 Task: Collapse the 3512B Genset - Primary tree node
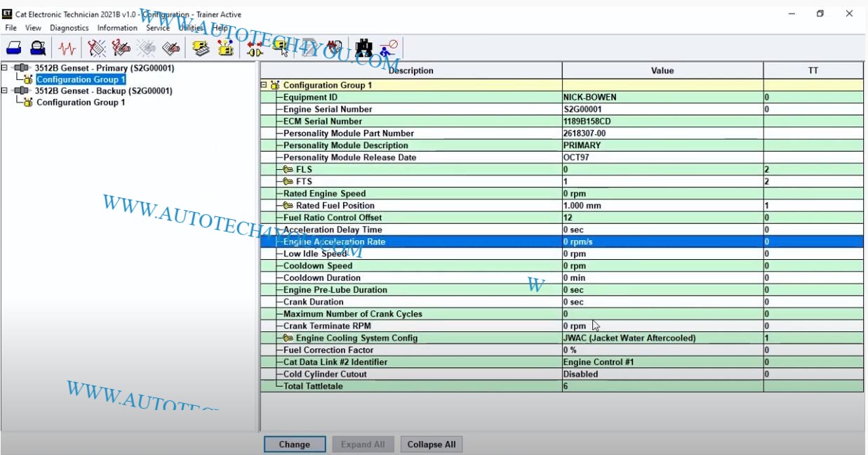[x=5, y=68]
